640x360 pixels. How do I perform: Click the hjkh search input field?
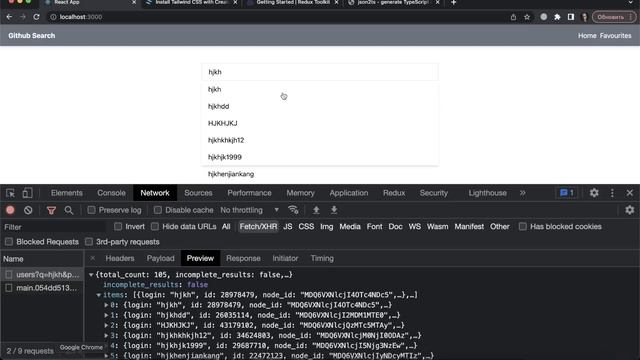pos(320,72)
